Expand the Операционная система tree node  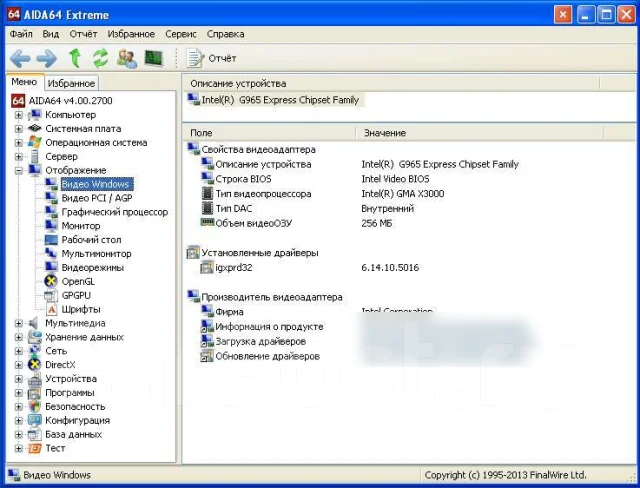point(18,143)
